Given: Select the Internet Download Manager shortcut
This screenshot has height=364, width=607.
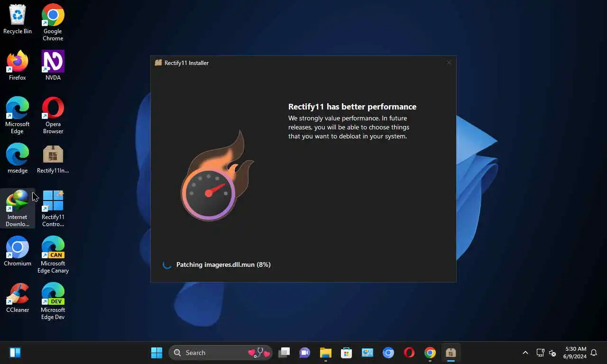Looking at the screenshot, I should pos(18,209).
